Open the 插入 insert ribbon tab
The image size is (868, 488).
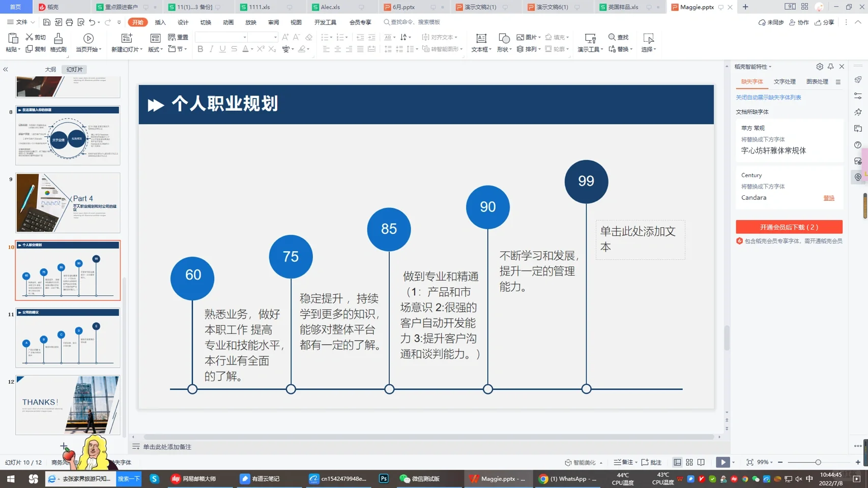pos(160,22)
